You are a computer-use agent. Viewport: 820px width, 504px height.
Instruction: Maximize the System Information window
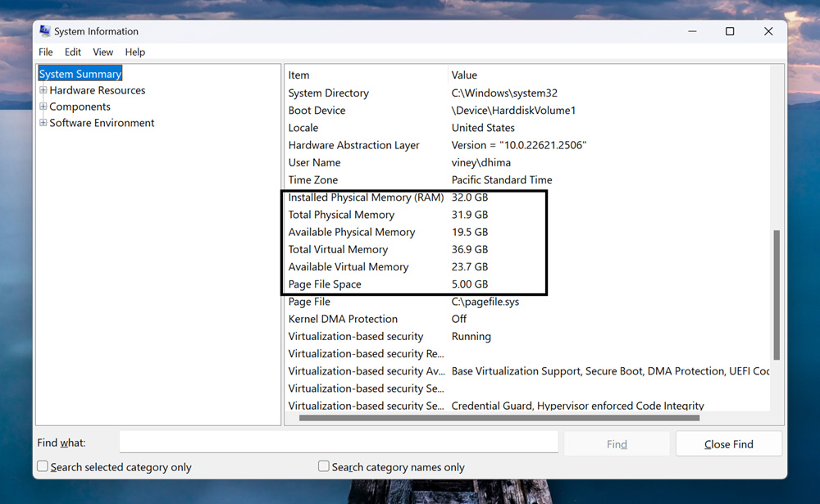730,31
